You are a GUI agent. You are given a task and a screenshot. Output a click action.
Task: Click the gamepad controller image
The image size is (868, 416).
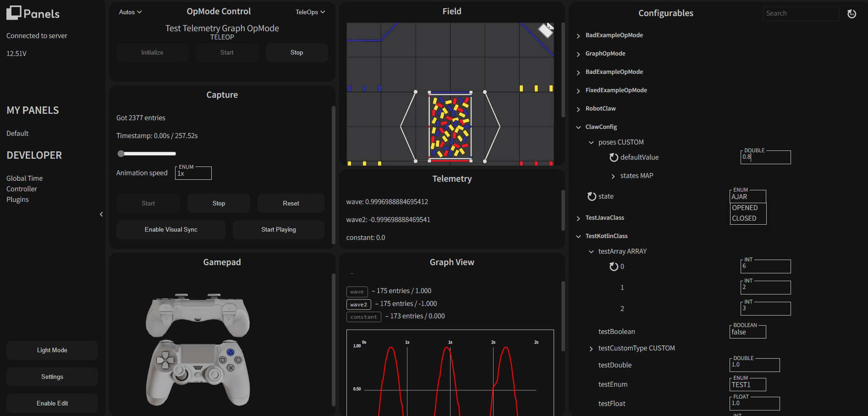coord(198,349)
